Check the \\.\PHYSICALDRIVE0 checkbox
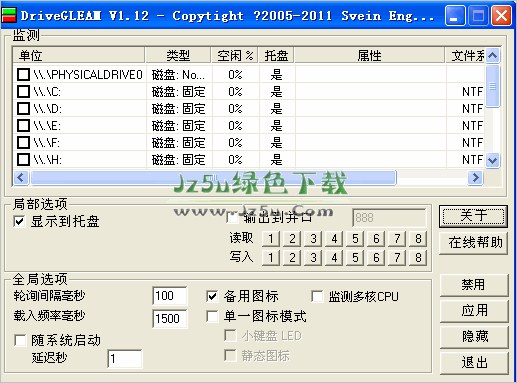 click(23, 74)
